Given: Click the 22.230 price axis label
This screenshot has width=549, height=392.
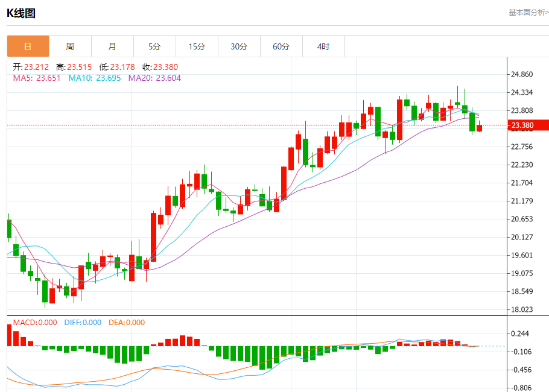Looking at the screenshot, I should point(522,165).
